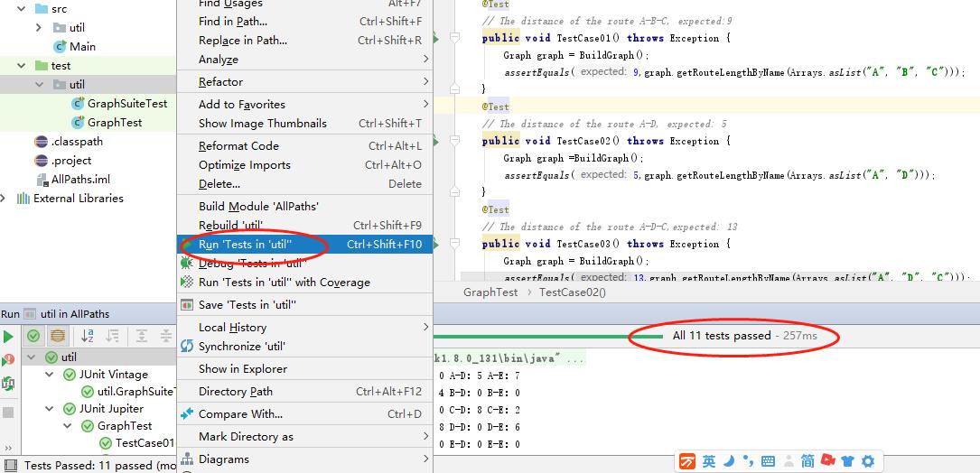The image size is (980, 473).
Task: Toggle IME English/Chinese mode button
Action: [709, 461]
